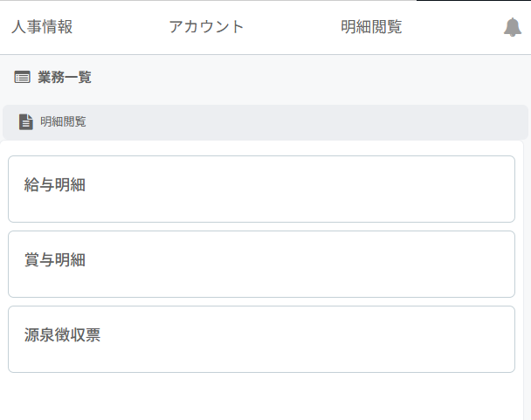Click the vertical scrollbar at right edge

click(x=527, y=262)
